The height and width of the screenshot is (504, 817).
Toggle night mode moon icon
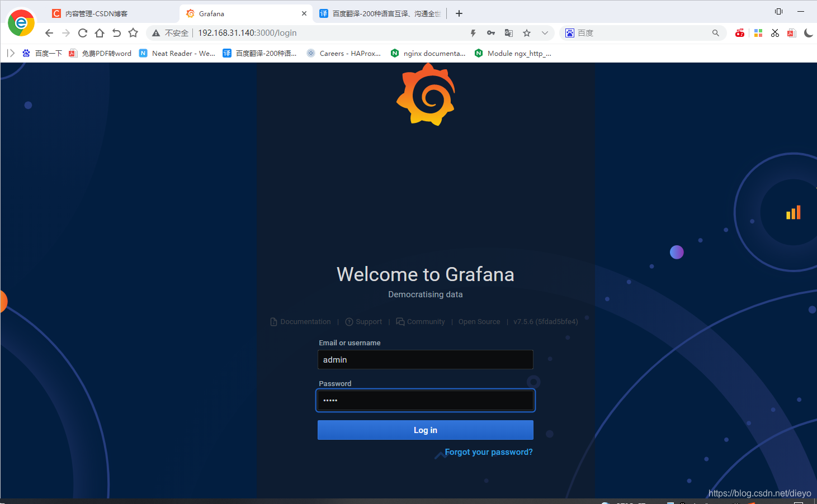[x=809, y=33]
